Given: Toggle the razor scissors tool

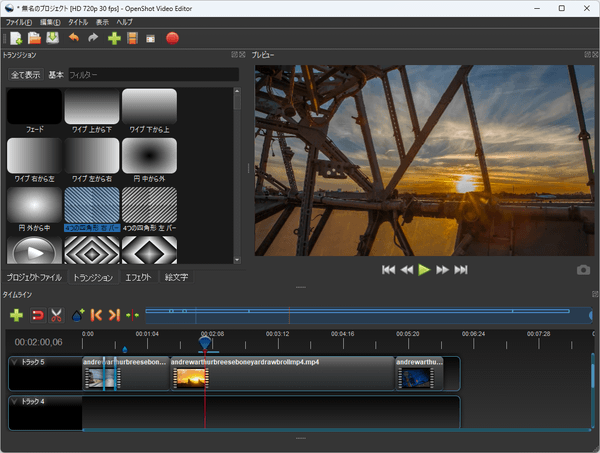Looking at the screenshot, I should click(x=57, y=315).
